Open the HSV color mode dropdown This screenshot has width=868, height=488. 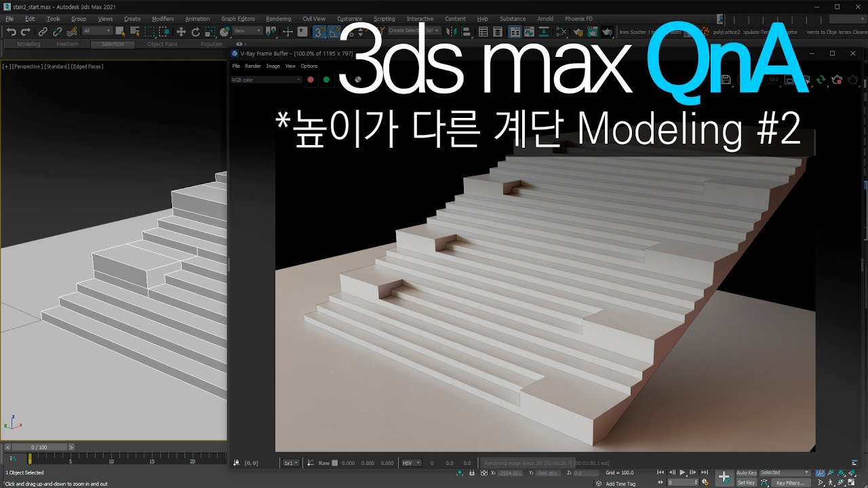[411, 463]
